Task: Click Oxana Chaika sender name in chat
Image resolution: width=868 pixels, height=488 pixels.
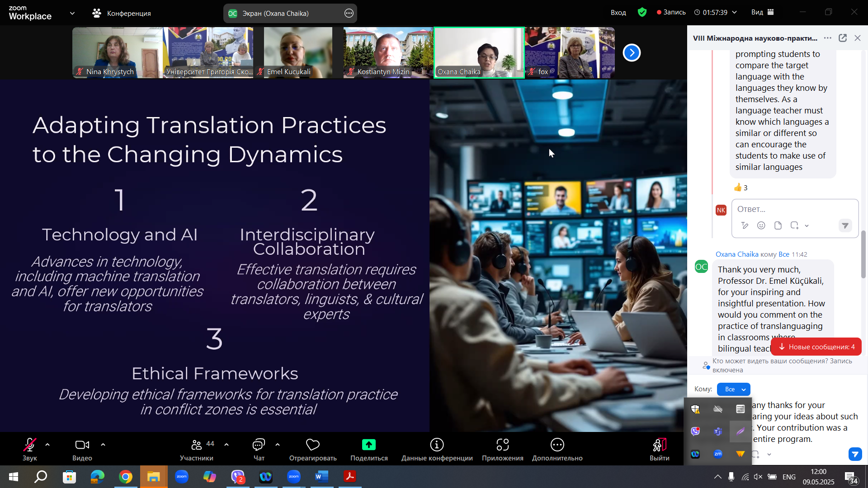Action: tap(737, 254)
